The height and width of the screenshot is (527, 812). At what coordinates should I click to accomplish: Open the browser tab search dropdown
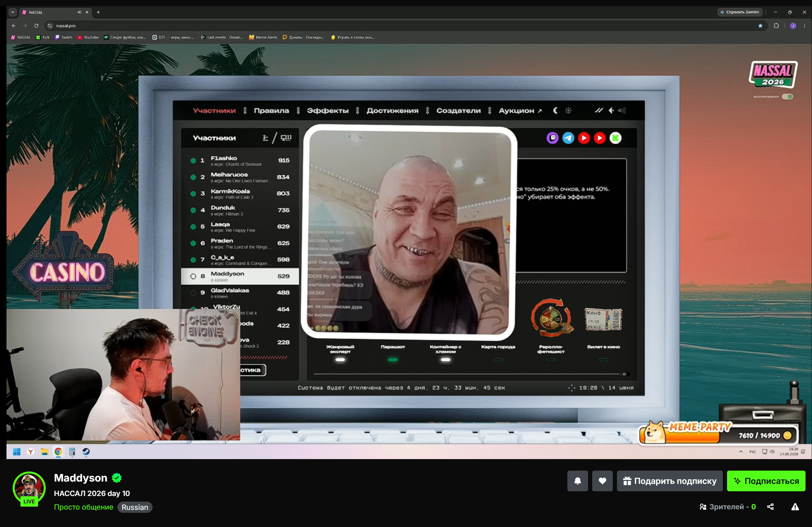point(13,12)
